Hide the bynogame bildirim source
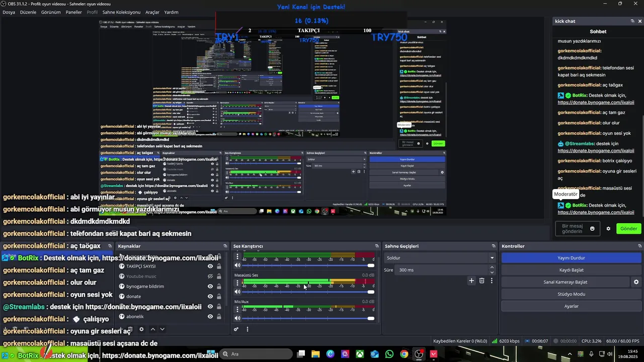Image resolution: width=644 pixels, height=362 pixels. 210,286
